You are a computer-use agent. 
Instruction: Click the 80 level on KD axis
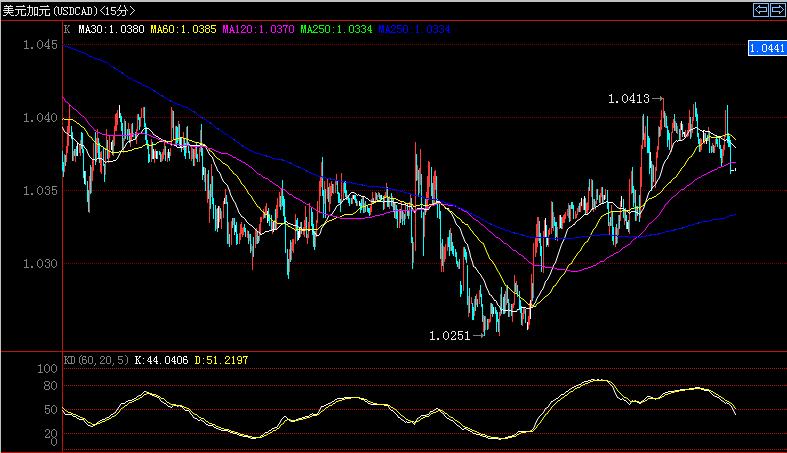tap(51, 386)
